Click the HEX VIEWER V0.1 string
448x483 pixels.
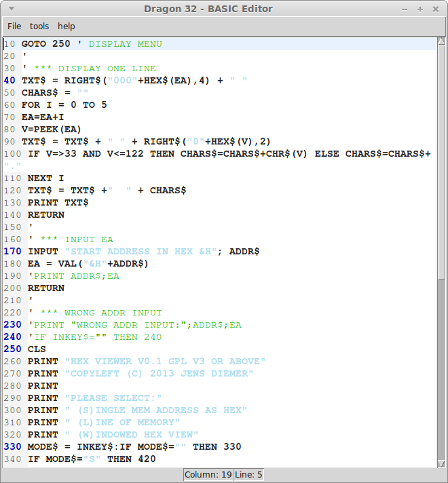click(x=165, y=362)
